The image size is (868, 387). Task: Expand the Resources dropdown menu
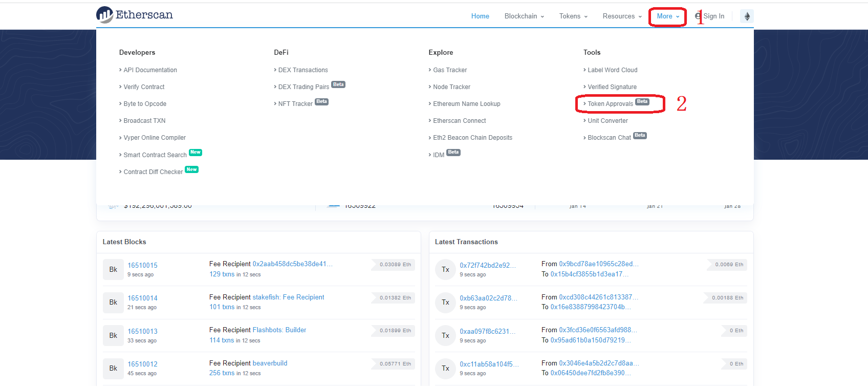(622, 16)
